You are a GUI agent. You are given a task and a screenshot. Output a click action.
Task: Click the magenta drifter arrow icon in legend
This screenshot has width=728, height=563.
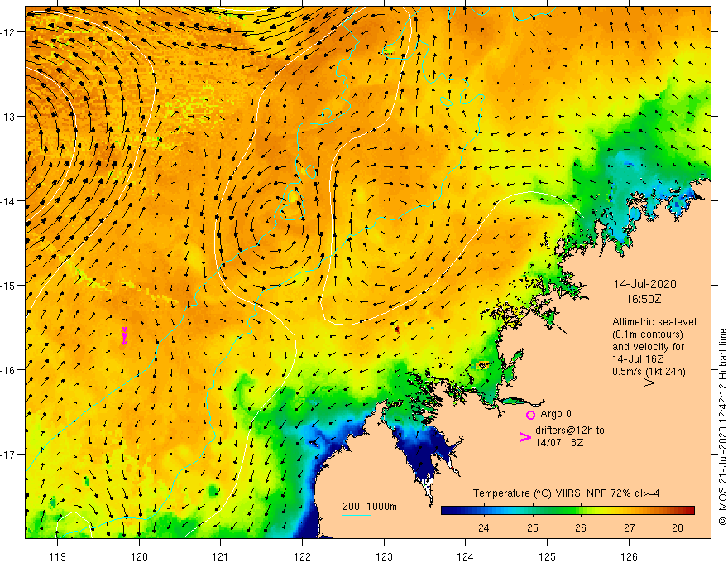click(524, 436)
